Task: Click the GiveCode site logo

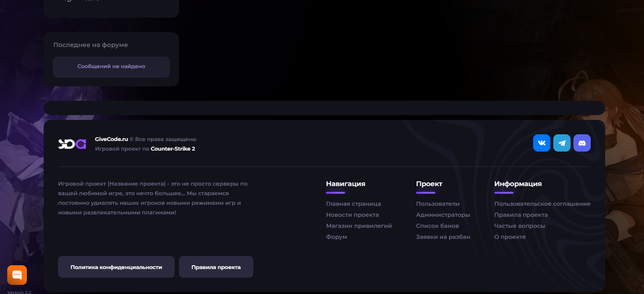Action: (x=72, y=144)
